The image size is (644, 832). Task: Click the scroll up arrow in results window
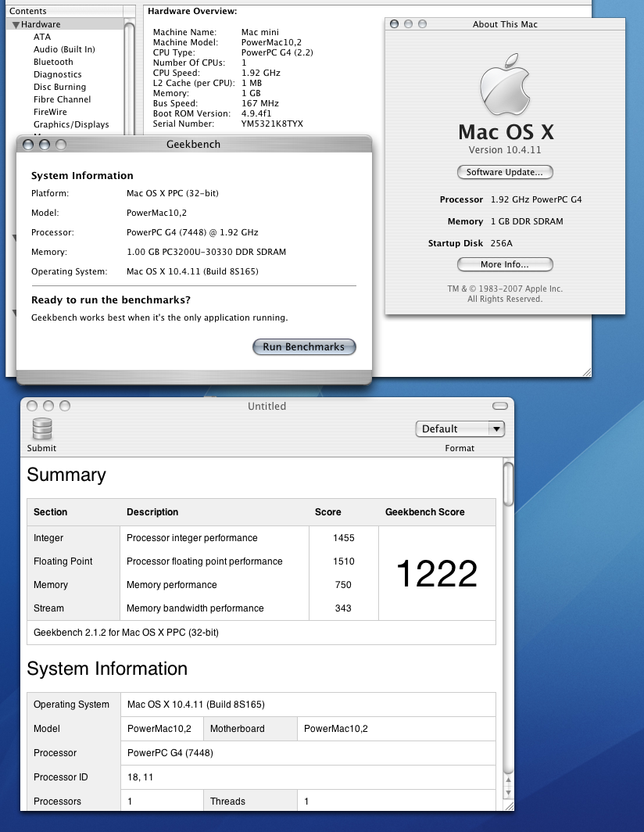(x=508, y=780)
